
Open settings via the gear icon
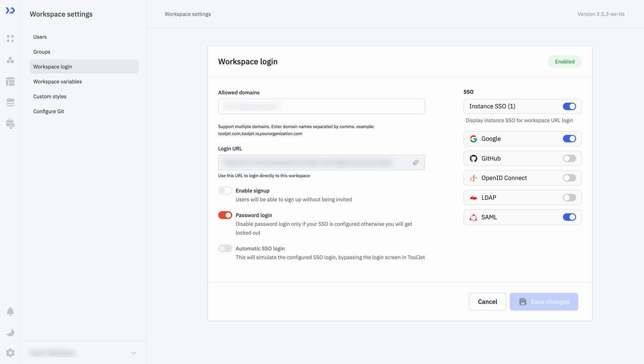(10, 353)
